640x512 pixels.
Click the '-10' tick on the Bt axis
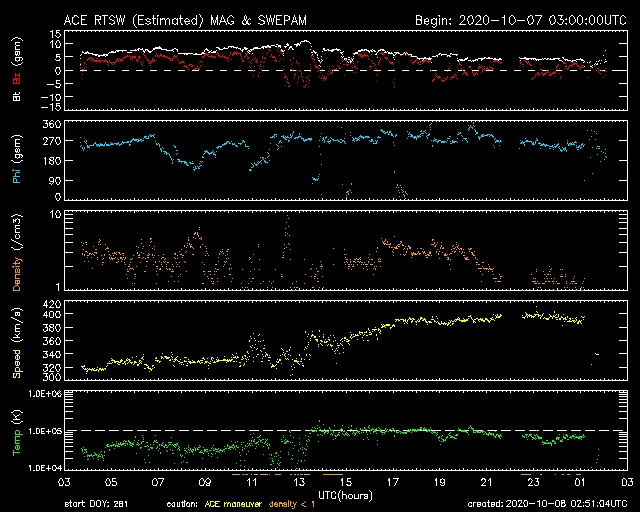(x=51, y=97)
